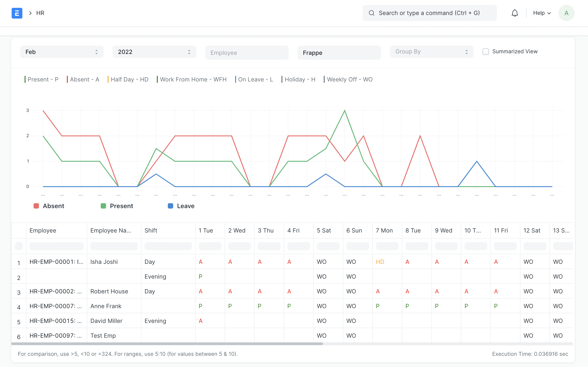588x367 pixels.
Task: Click the user avatar icon top-right
Action: pyautogui.click(x=567, y=13)
